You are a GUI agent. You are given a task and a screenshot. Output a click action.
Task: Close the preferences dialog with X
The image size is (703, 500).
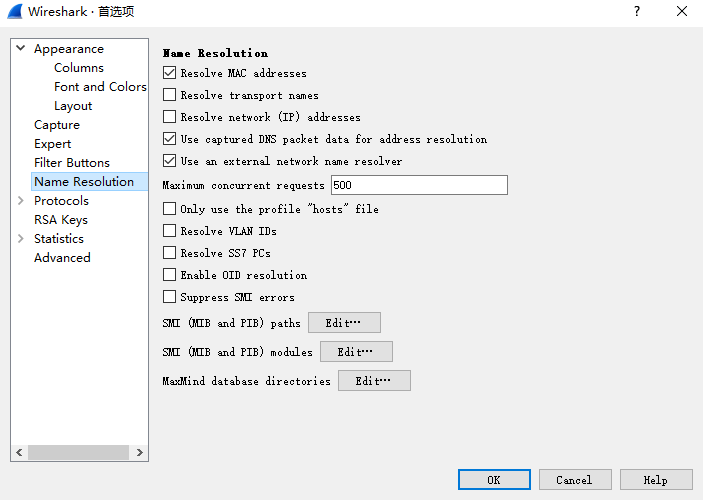point(682,11)
